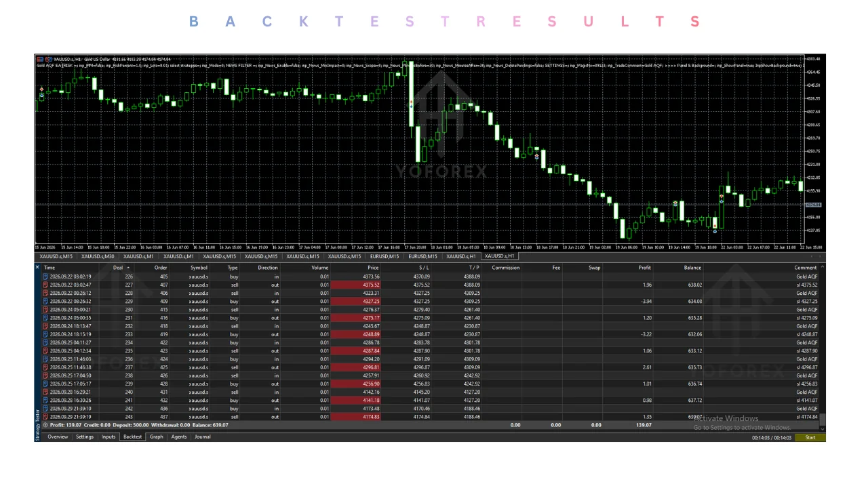Toggle sort order on the Deal column header
The width and height of the screenshot is (868, 488).
(x=119, y=268)
